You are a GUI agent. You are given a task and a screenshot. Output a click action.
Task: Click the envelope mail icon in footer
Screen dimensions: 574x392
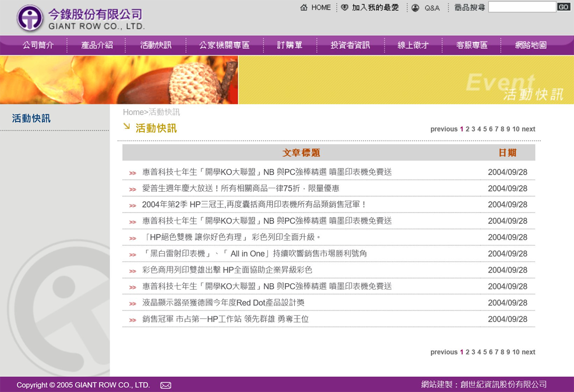click(166, 385)
